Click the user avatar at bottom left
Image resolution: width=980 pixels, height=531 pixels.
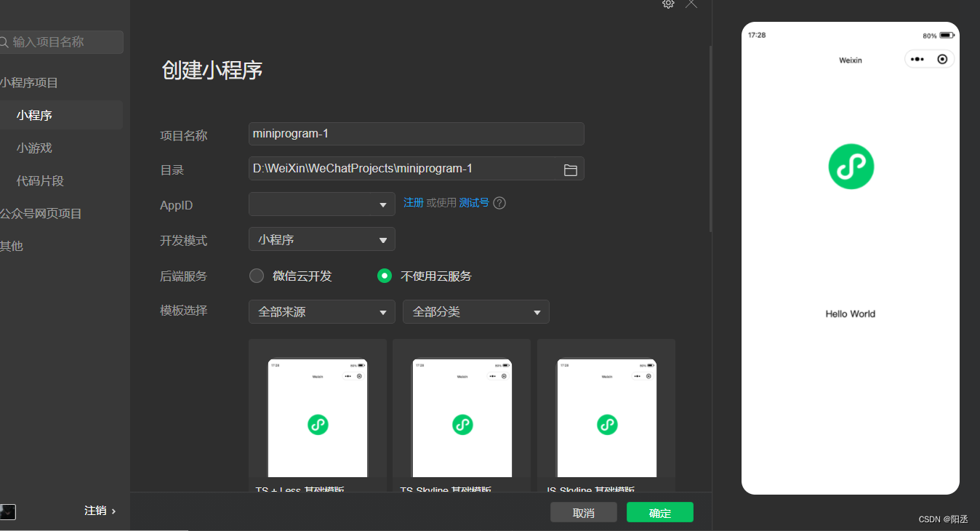[x=7, y=512]
